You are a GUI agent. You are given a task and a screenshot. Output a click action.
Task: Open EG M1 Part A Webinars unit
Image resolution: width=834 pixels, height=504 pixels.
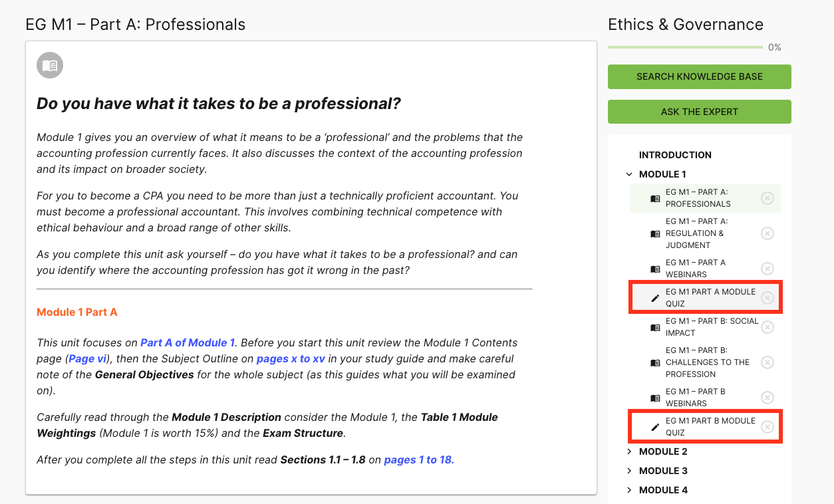click(696, 269)
